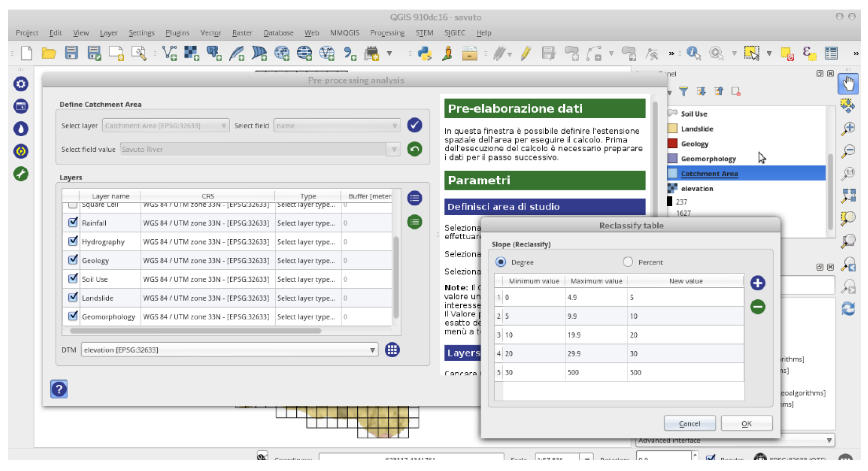Open the Processing menu
Screen dimensions: 868x471
387,33
